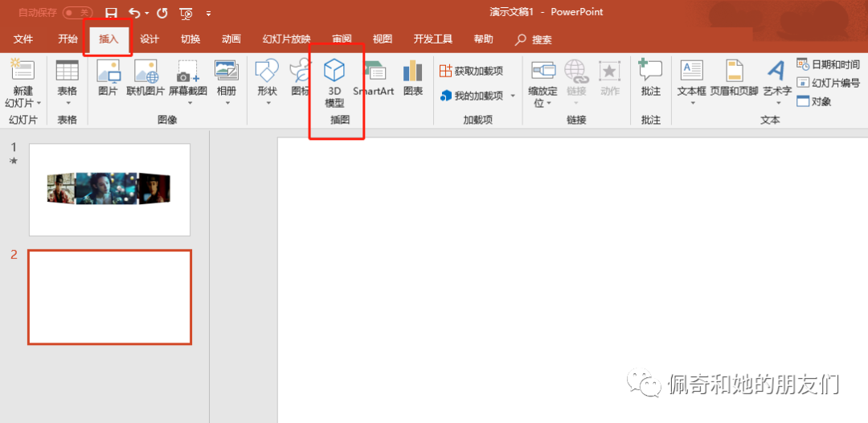Viewport: 868px width, 423px height.
Task: Save the presentation with the floppy icon
Action: 111,12
